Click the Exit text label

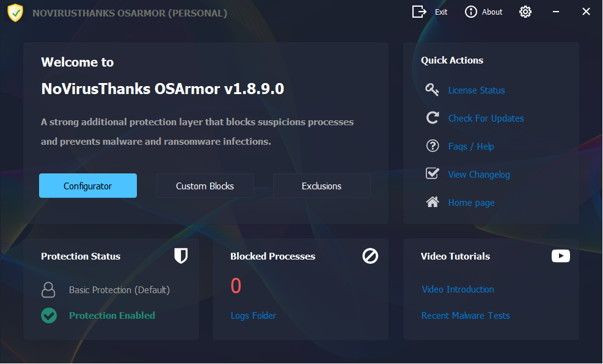point(441,12)
